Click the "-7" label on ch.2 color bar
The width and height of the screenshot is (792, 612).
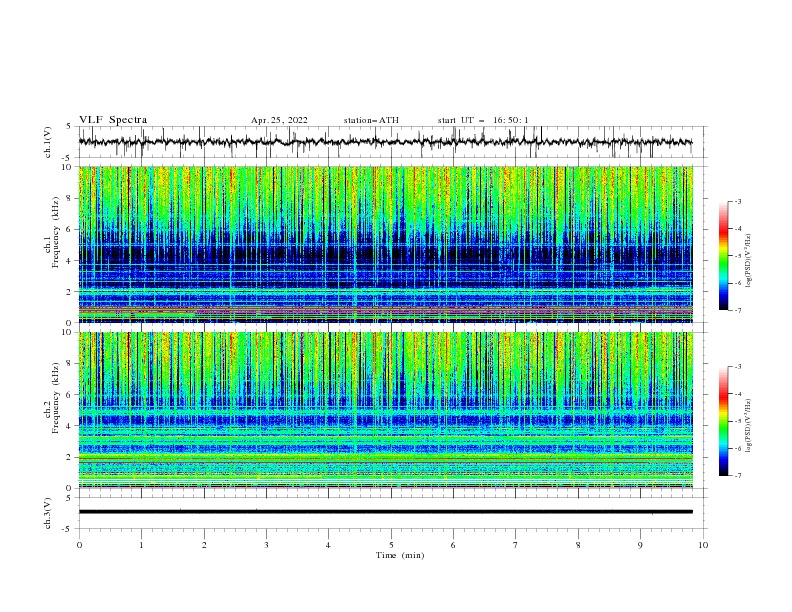[x=737, y=475]
